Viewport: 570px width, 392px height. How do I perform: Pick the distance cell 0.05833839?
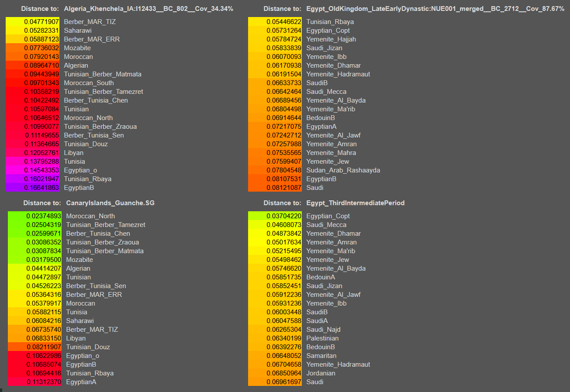tap(275, 48)
